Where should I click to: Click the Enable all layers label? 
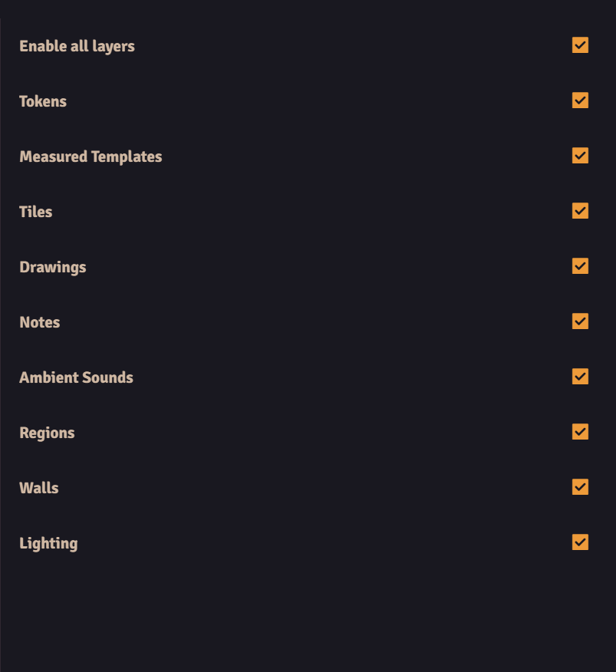[x=77, y=46]
